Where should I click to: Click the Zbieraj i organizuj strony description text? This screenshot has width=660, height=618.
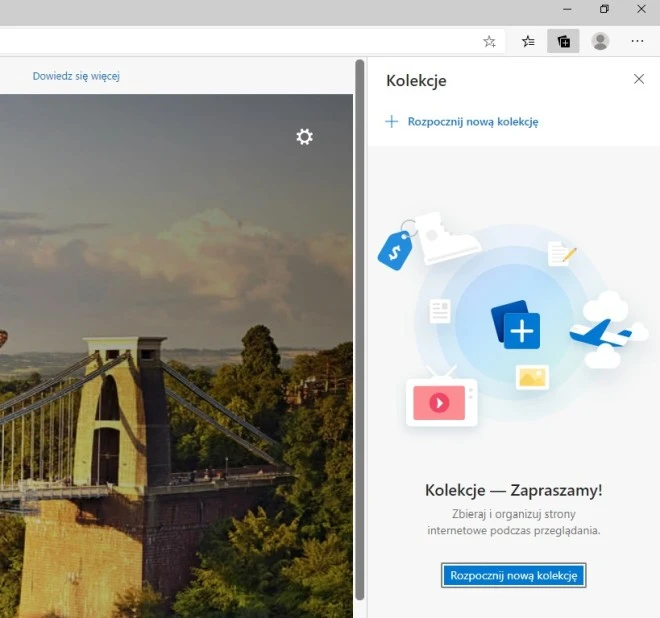click(514, 522)
